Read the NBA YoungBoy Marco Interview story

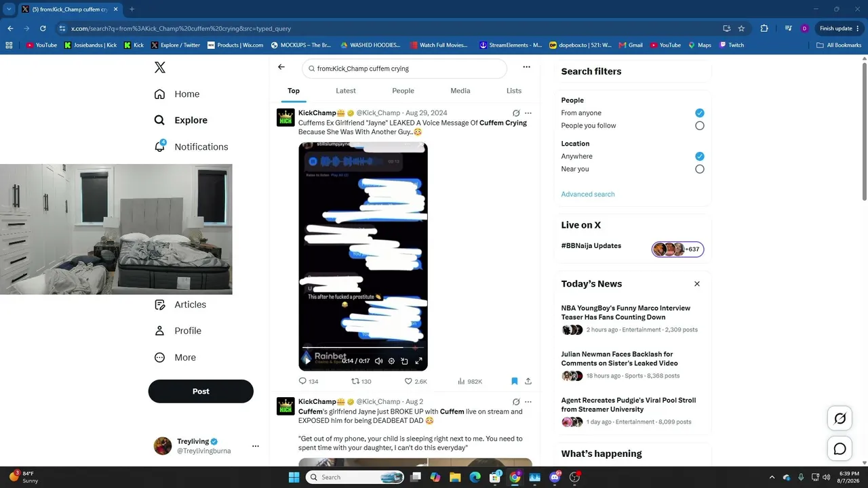tap(626, 312)
